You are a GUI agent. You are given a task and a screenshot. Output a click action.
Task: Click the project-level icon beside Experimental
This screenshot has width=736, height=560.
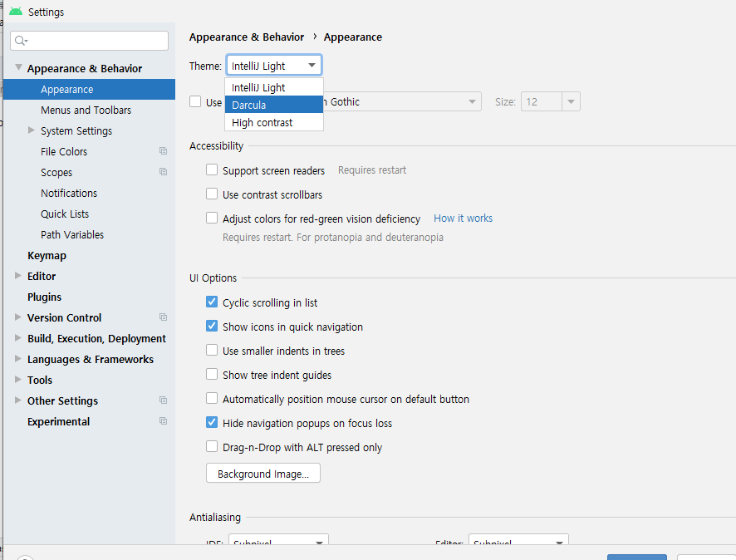pos(163,421)
